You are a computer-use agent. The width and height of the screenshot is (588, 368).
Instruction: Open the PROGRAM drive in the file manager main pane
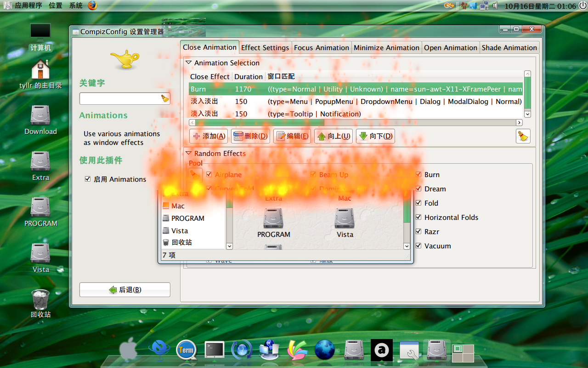pyautogui.click(x=273, y=223)
